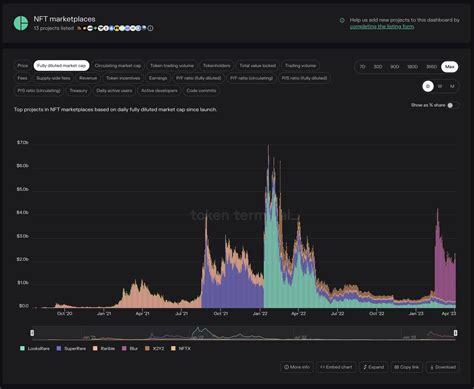Screen dimensions: 474x389
Task: Select the Daily active users metric
Action: [114, 91]
